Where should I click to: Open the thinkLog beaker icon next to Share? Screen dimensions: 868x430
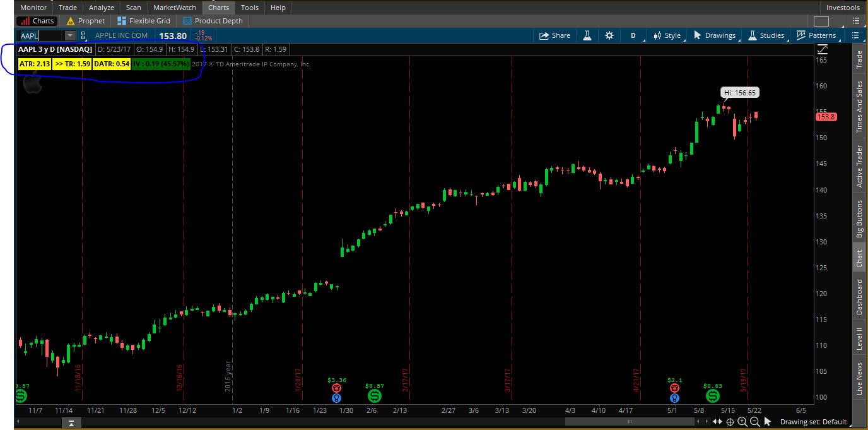pyautogui.click(x=587, y=35)
